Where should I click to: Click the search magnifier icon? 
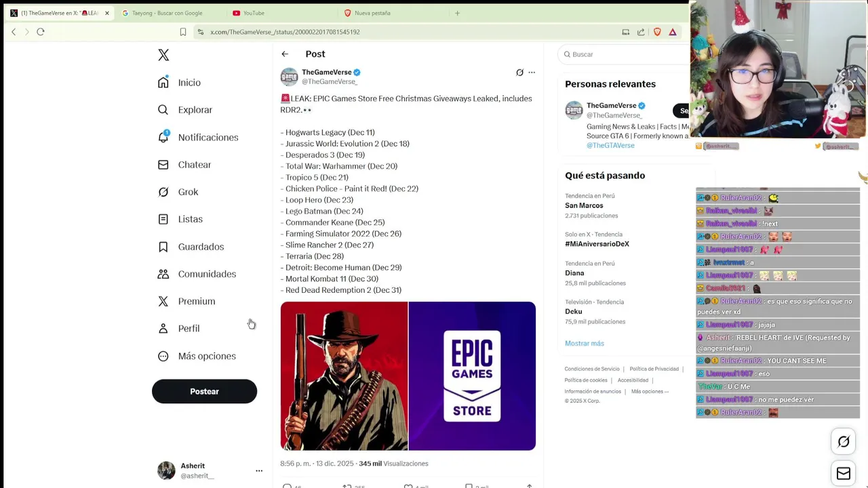568,54
